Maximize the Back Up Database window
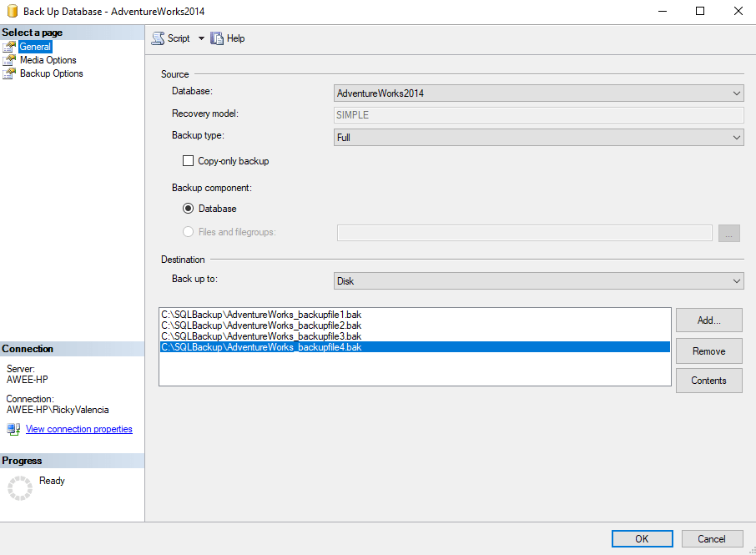Viewport: 756px width, 555px height. tap(700, 11)
